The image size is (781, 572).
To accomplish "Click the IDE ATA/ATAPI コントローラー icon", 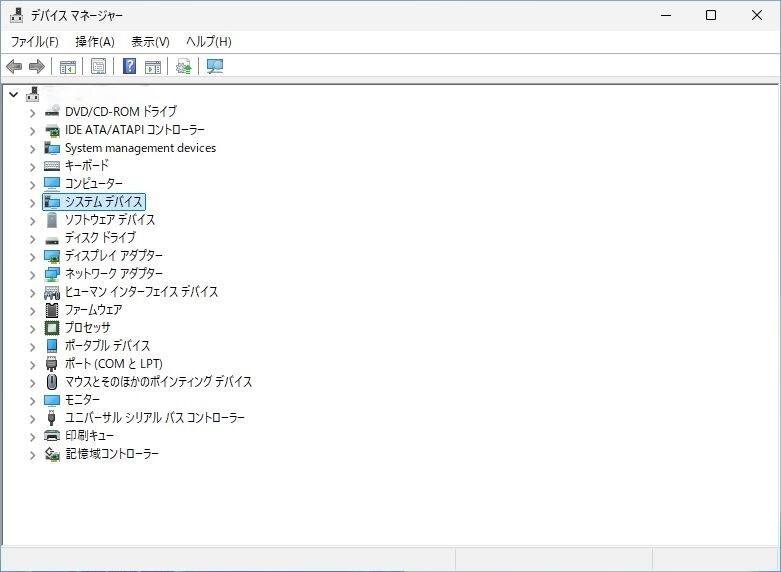I will (x=52, y=130).
